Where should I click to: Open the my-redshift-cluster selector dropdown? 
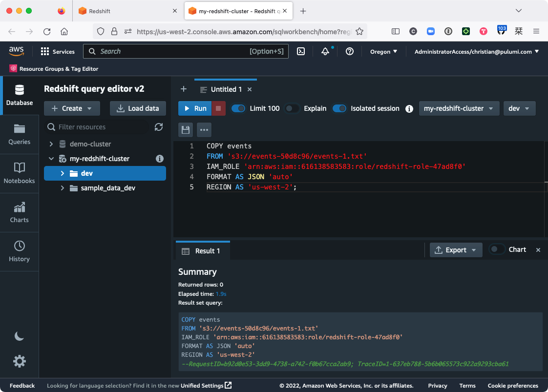(459, 108)
